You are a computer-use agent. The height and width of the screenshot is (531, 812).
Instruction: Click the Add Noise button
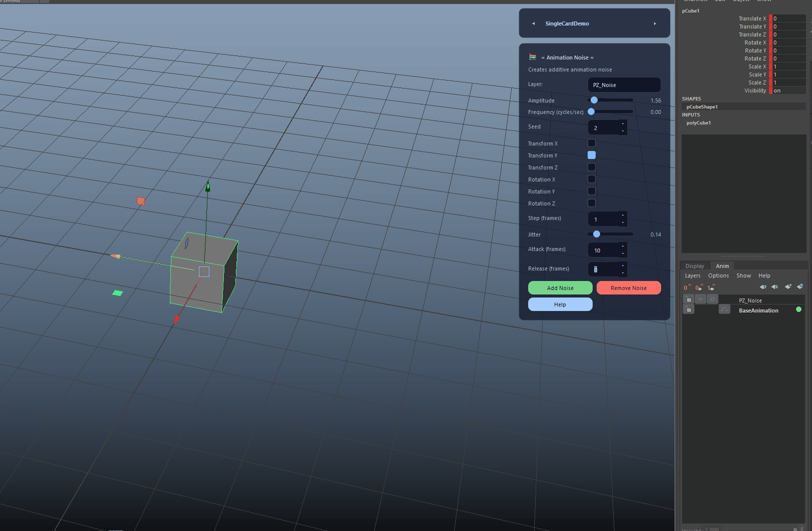click(560, 288)
